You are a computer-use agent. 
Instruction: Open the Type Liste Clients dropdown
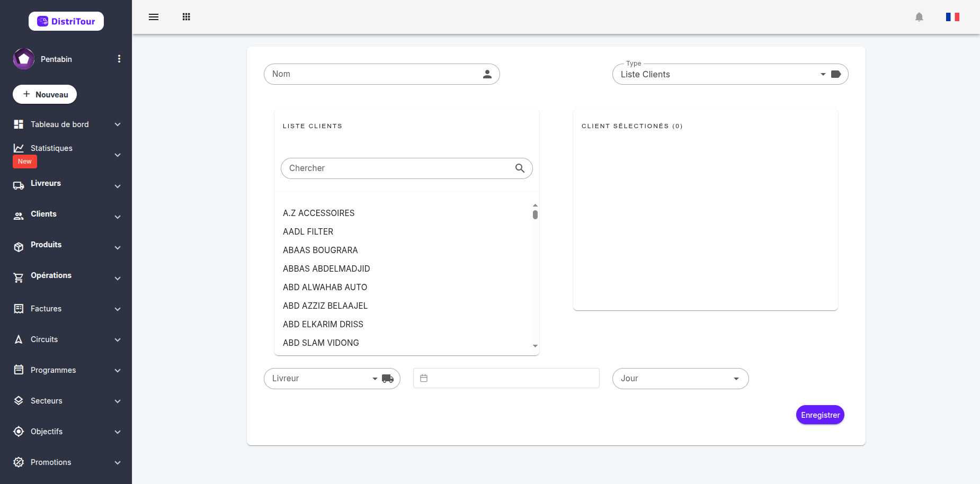(x=730, y=74)
